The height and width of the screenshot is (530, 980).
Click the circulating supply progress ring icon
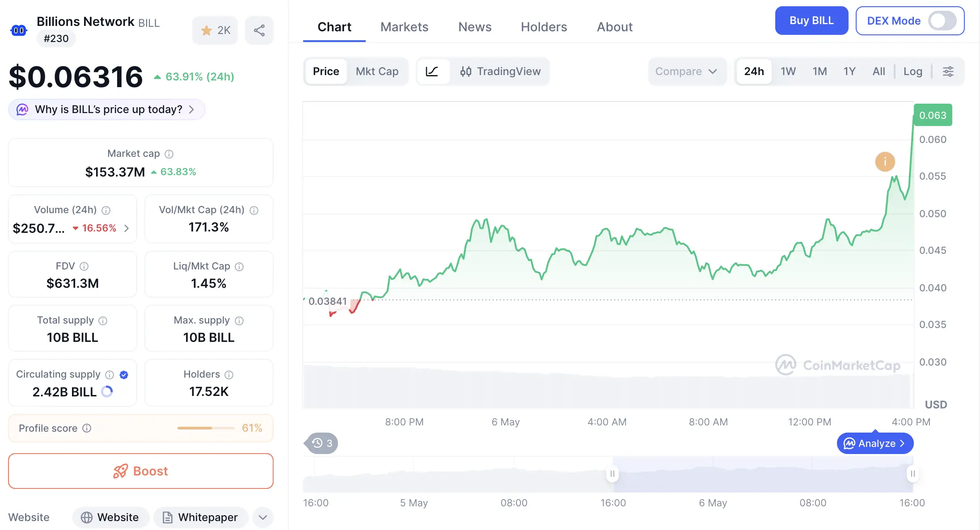pyautogui.click(x=107, y=391)
